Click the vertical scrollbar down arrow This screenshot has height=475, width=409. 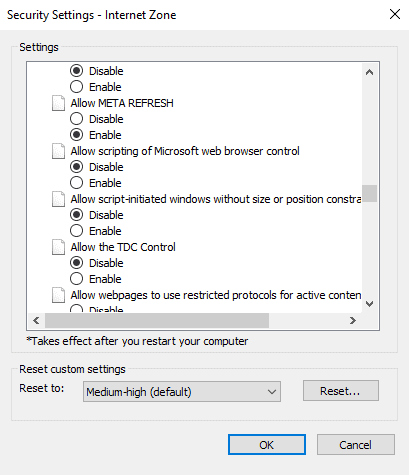coord(369,304)
